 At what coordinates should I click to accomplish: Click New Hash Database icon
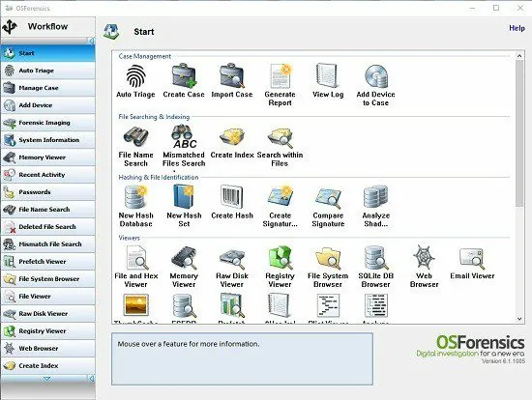(135, 197)
